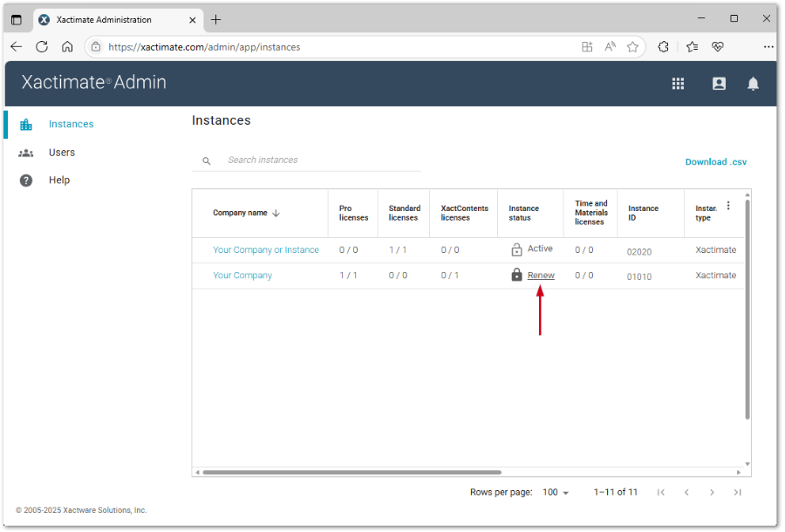Image resolution: width=785 pixels, height=532 pixels.
Task: Open the apps grid icon in header
Action: pyautogui.click(x=678, y=84)
